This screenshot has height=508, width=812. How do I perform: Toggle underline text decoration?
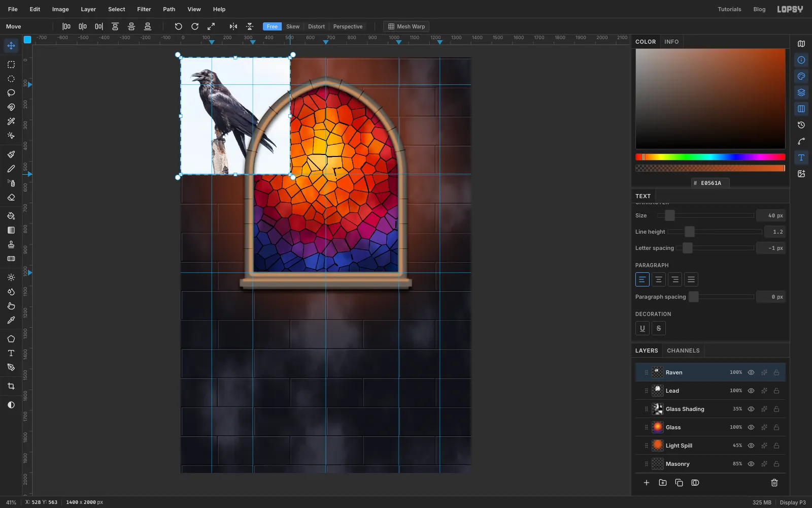(x=642, y=328)
